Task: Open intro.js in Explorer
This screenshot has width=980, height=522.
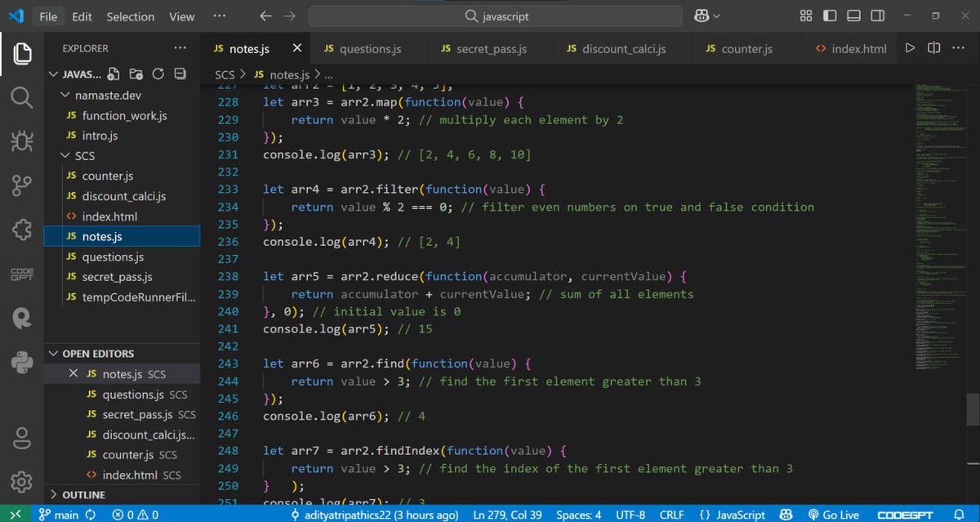Action: [x=100, y=136]
